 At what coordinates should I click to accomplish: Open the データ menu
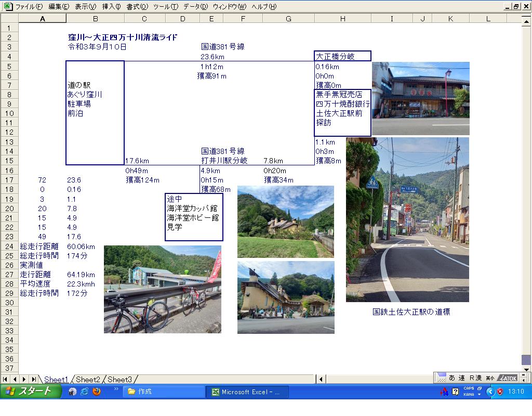195,7
